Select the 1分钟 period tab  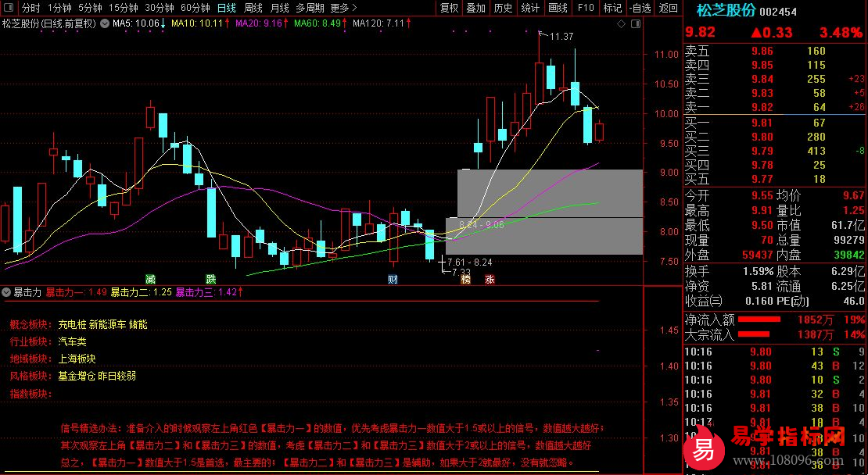pyautogui.click(x=59, y=8)
